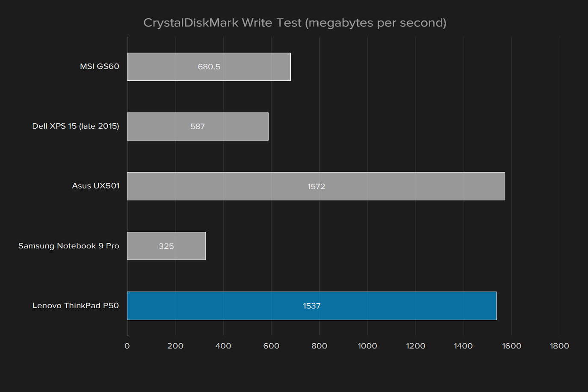Click the MSI GS60 bar showing 680.5
This screenshot has height=392, width=588.
[209, 67]
